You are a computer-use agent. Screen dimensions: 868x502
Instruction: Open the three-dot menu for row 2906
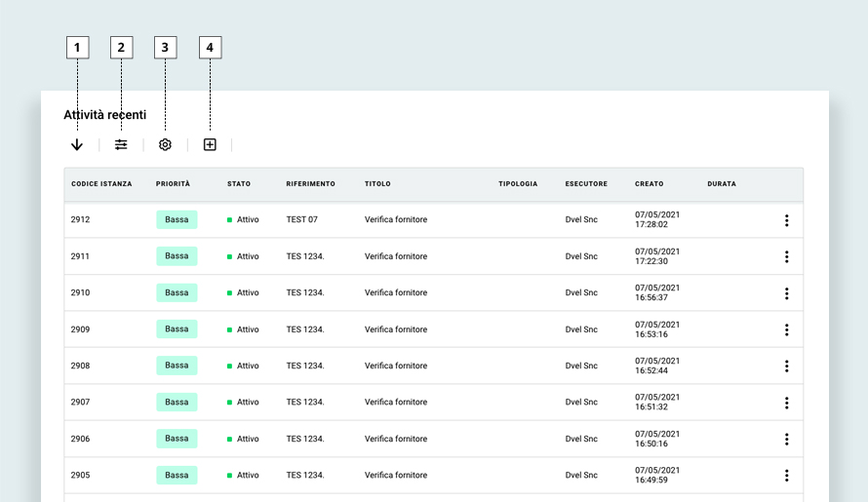tap(787, 440)
